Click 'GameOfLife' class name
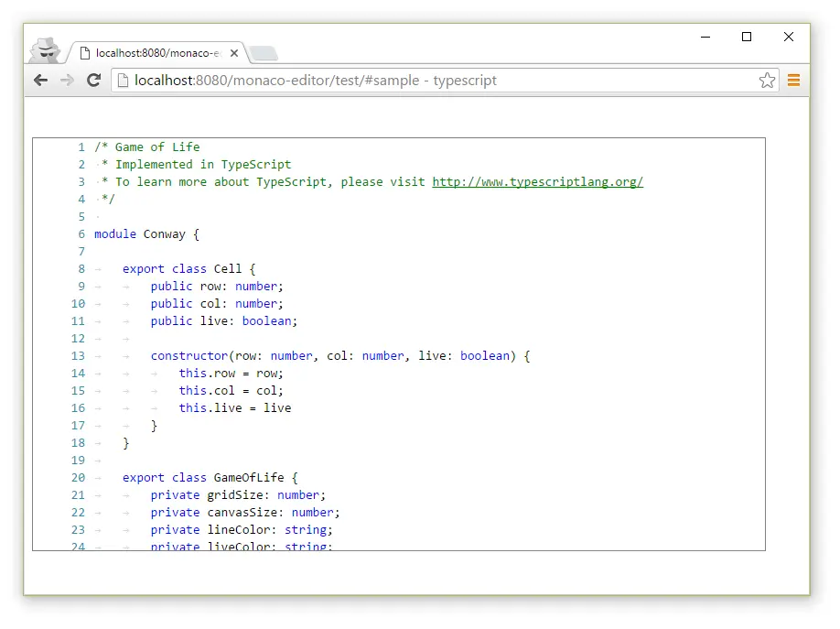The width and height of the screenshot is (840, 629). tap(249, 477)
